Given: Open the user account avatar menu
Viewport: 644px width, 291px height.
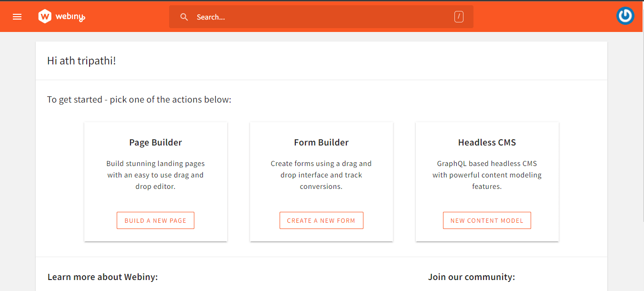Looking at the screenshot, I should pyautogui.click(x=625, y=16).
